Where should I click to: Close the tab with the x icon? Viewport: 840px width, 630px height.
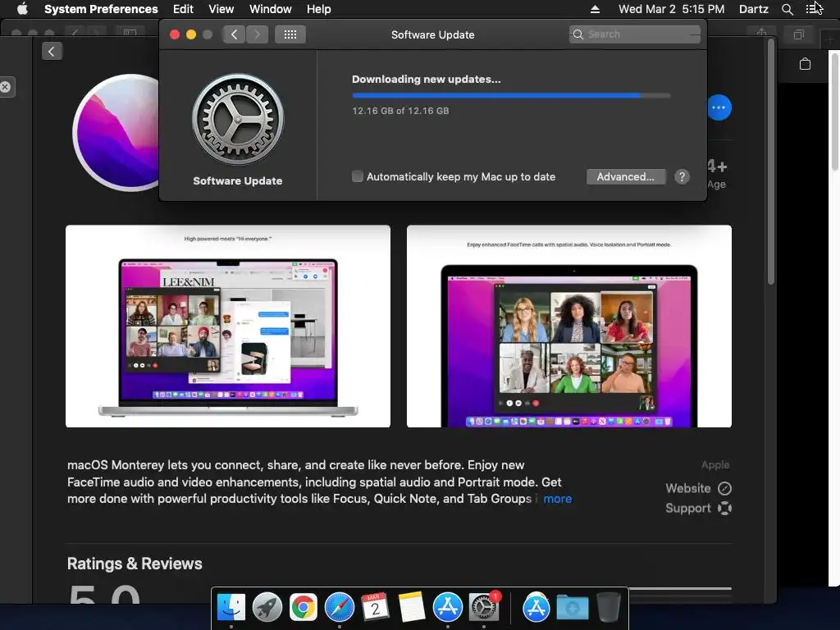tap(6, 87)
